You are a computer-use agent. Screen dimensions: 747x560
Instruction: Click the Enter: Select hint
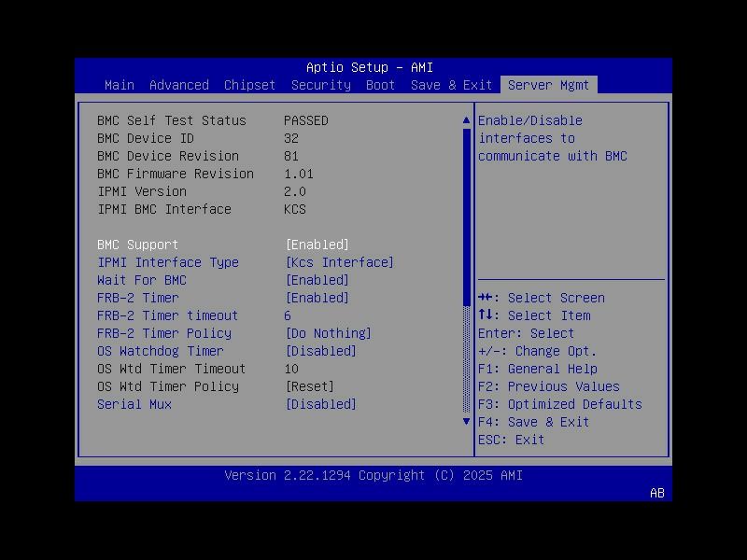[x=526, y=333]
